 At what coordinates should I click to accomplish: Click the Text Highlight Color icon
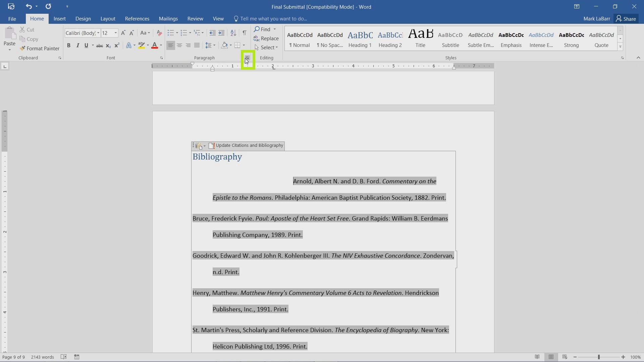click(x=141, y=46)
